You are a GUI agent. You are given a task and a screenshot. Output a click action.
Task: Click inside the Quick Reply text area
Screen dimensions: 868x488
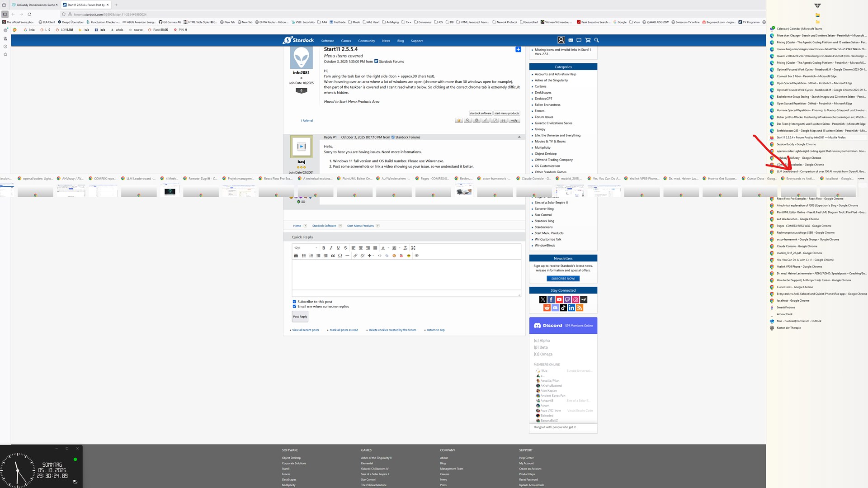[406, 275]
